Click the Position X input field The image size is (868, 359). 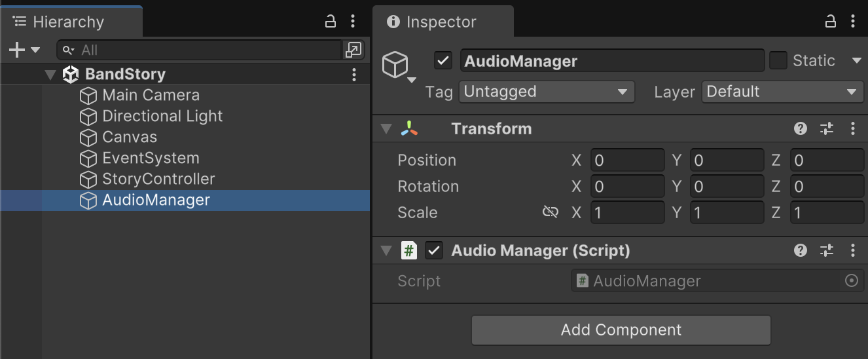pyautogui.click(x=627, y=160)
